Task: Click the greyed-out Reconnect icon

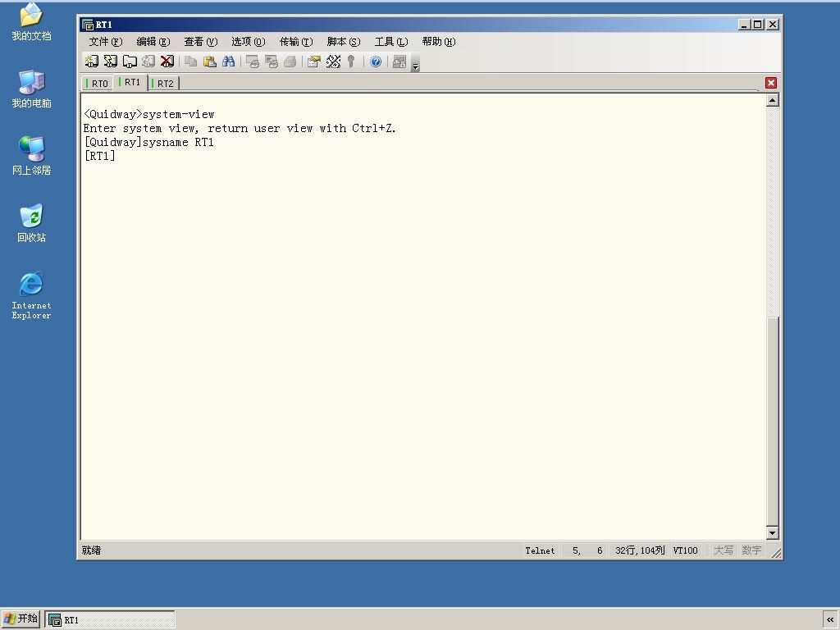Action: click(148, 62)
